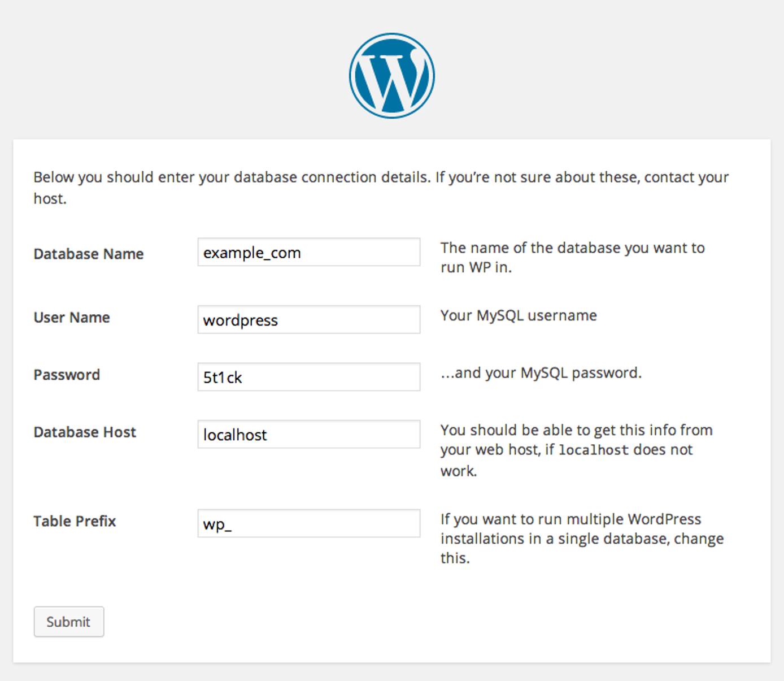
Task: Click the Table Prefix label
Action: [75, 521]
